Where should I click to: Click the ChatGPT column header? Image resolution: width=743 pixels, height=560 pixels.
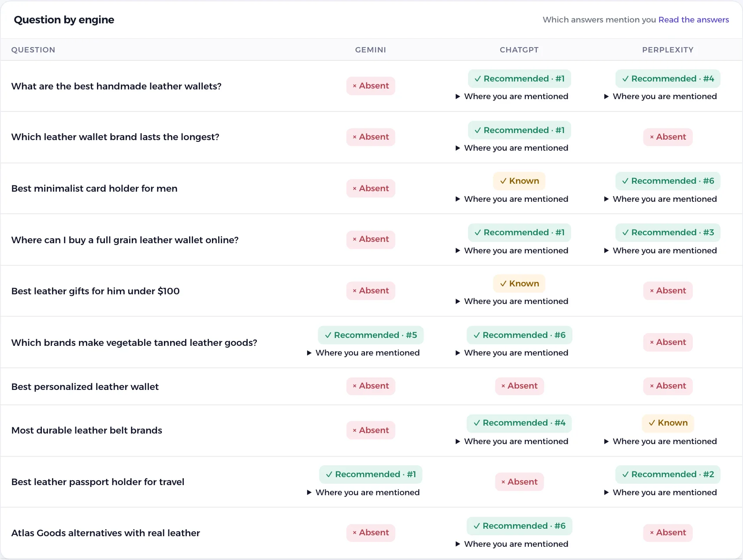[x=519, y=50]
